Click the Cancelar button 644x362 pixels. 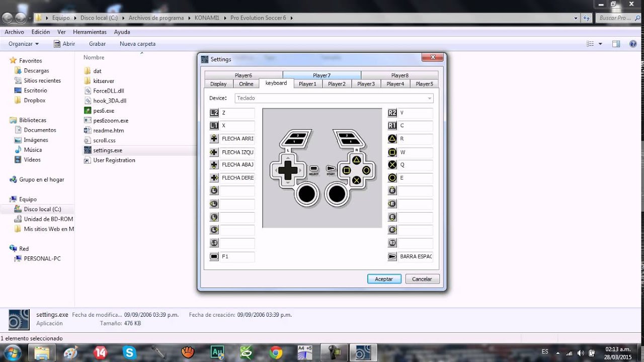pos(422,279)
